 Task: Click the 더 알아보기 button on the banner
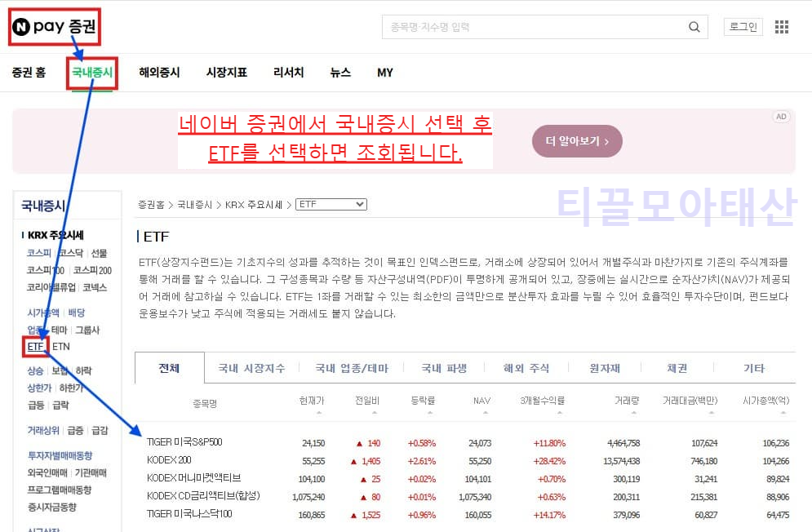pos(577,140)
